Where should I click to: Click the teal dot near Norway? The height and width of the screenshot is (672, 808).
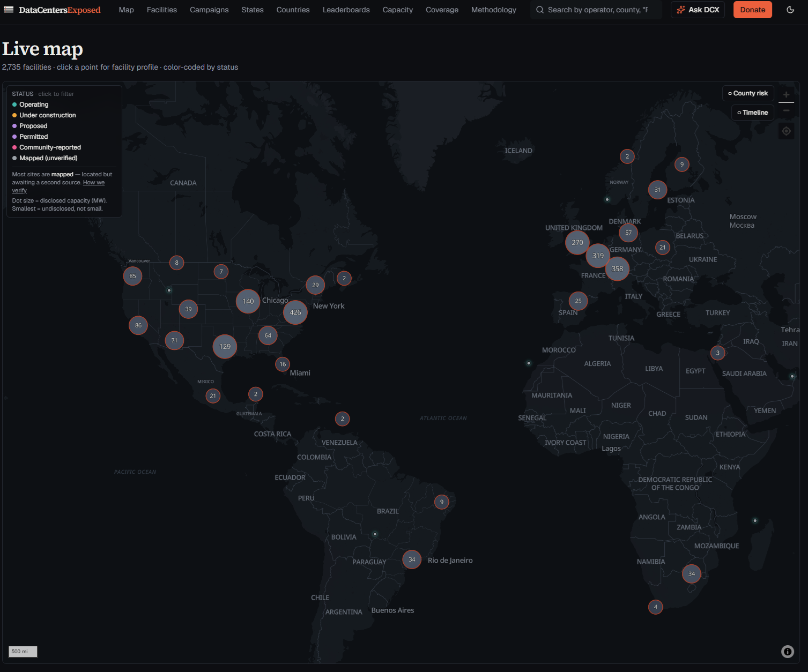click(607, 199)
